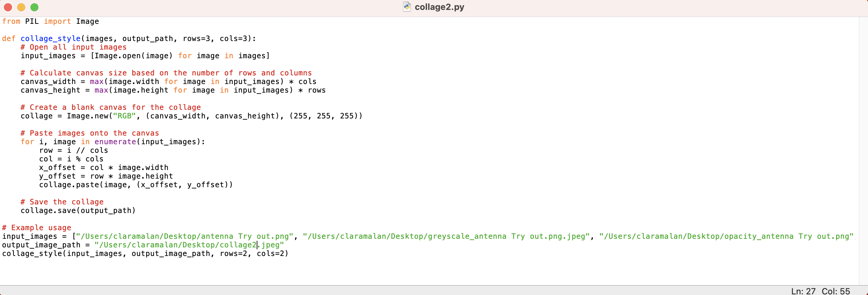Place cursor on 'row = i // cols' line
The width and height of the screenshot is (868, 295).
(x=73, y=150)
